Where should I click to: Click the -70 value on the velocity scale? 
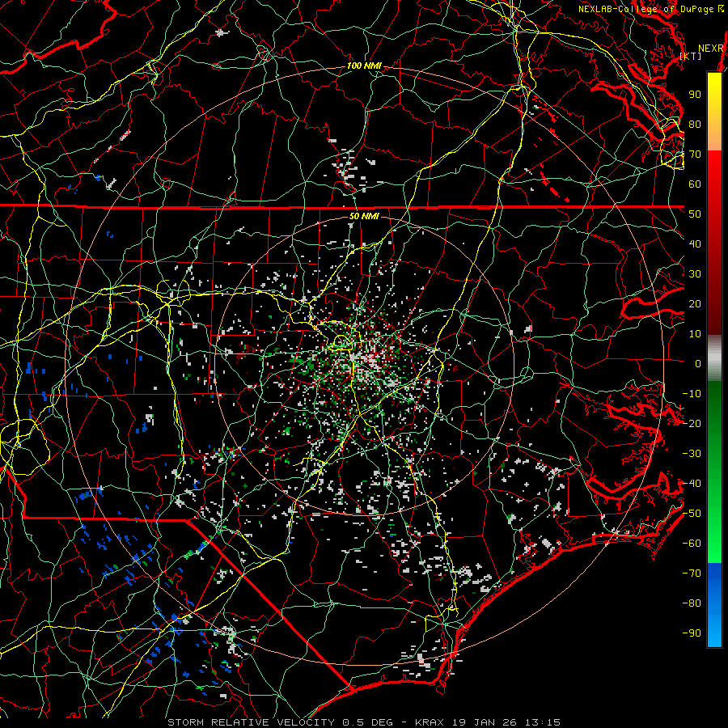click(692, 574)
